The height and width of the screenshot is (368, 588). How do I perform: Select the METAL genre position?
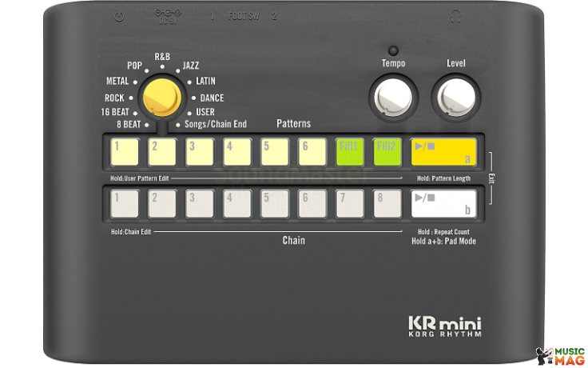coord(117,81)
